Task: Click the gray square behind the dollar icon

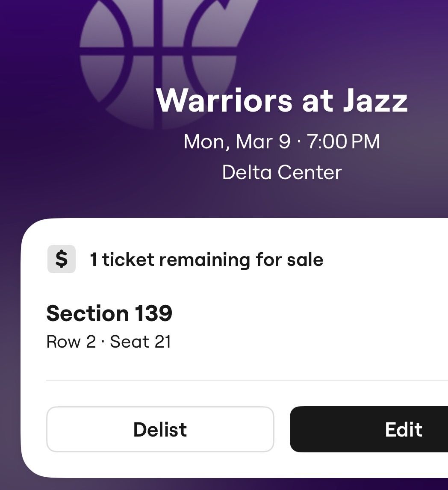Action: pos(61,260)
